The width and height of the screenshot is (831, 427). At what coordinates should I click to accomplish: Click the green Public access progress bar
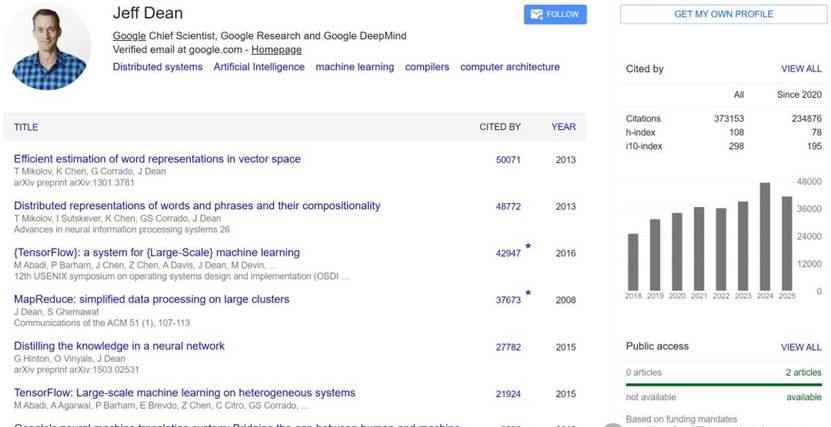pos(723,385)
